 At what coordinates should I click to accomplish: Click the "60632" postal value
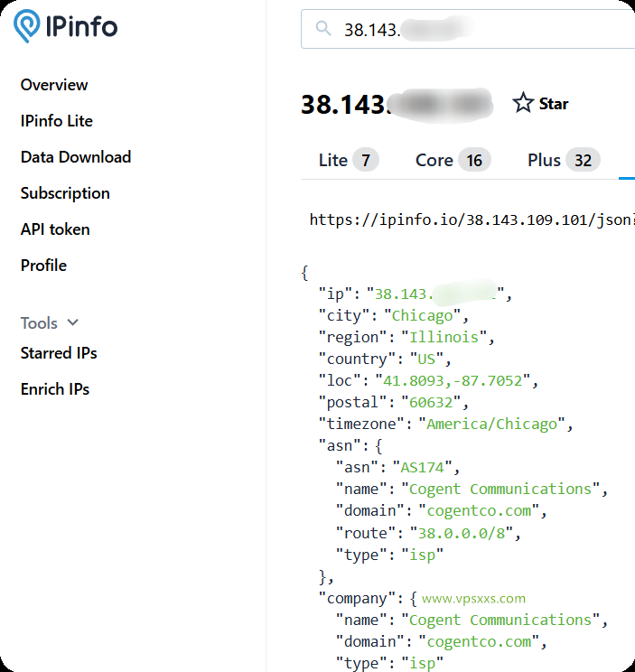[x=431, y=403]
